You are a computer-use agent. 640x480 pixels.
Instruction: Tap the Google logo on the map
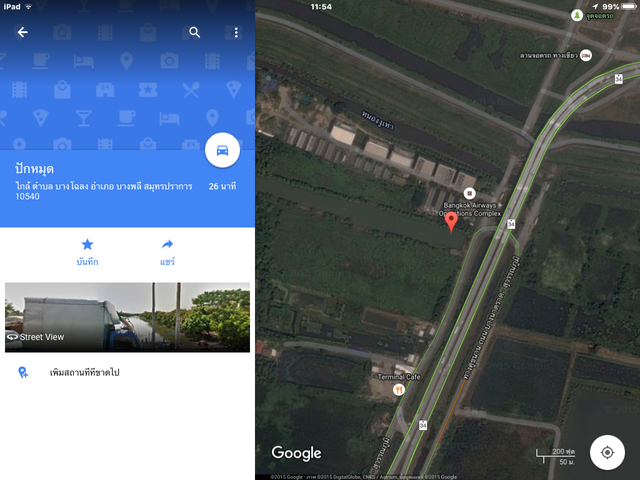click(x=296, y=453)
